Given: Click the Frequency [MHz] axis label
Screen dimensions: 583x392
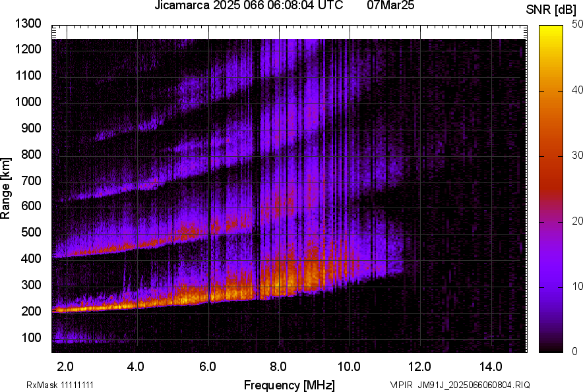Looking at the screenshot, I should click(x=289, y=385).
